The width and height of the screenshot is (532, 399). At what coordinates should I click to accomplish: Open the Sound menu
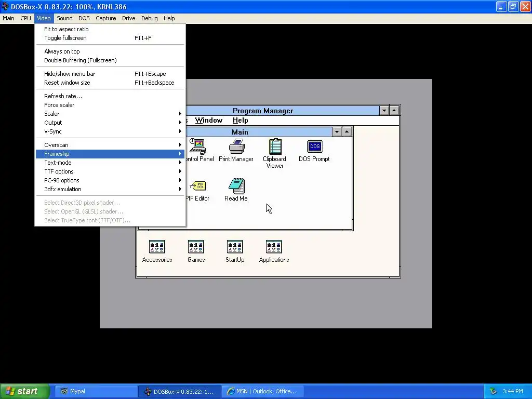(x=64, y=18)
